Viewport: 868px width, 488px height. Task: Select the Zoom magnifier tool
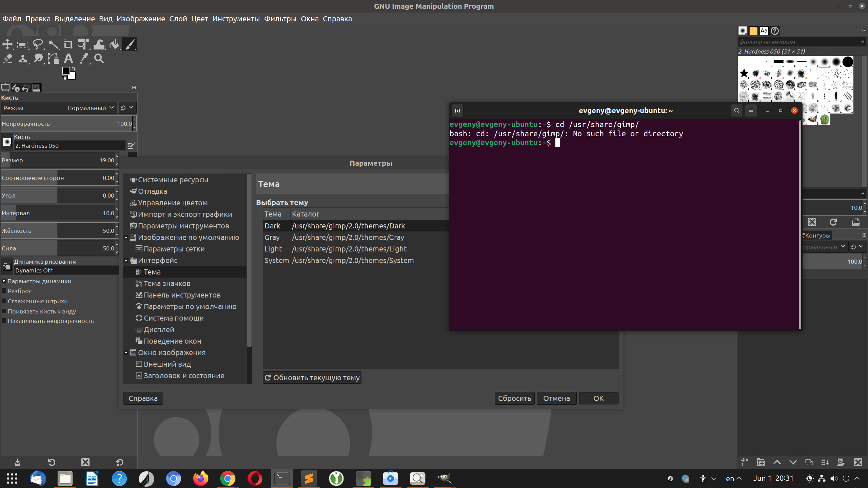click(99, 59)
